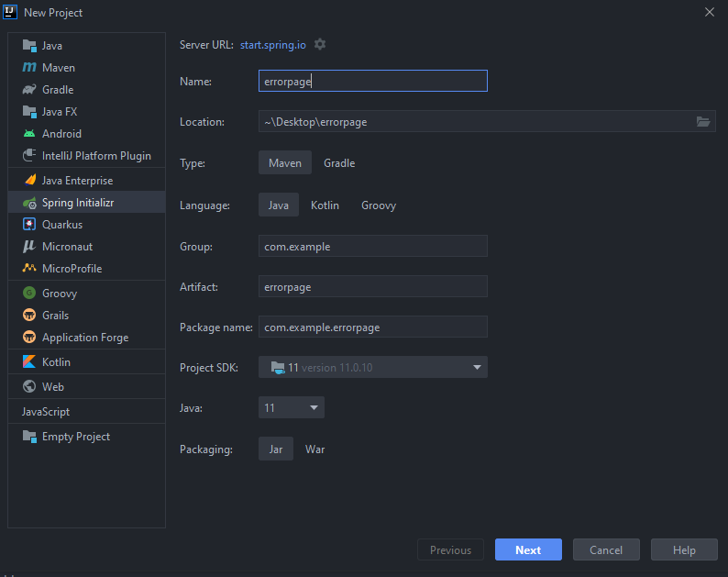Image resolution: width=728 pixels, height=577 pixels.
Task: Select the JavaScript category label
Action: [x=46, y=412]
